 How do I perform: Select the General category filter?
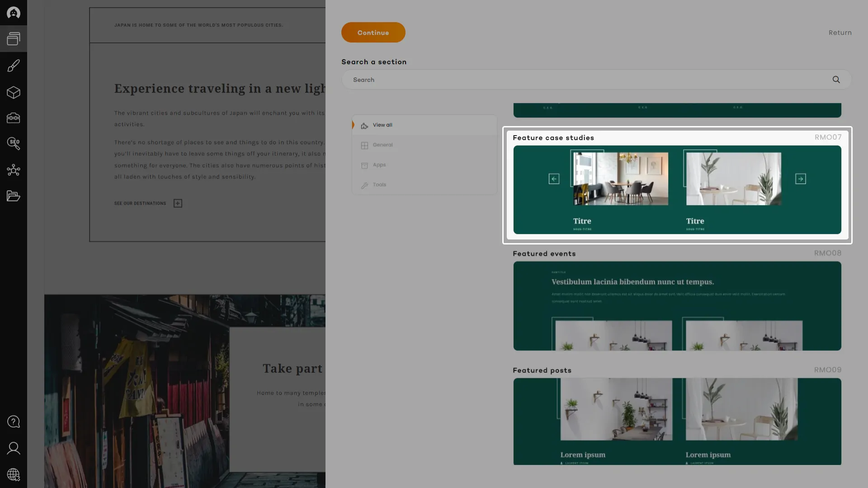click(x=382, y=145)
